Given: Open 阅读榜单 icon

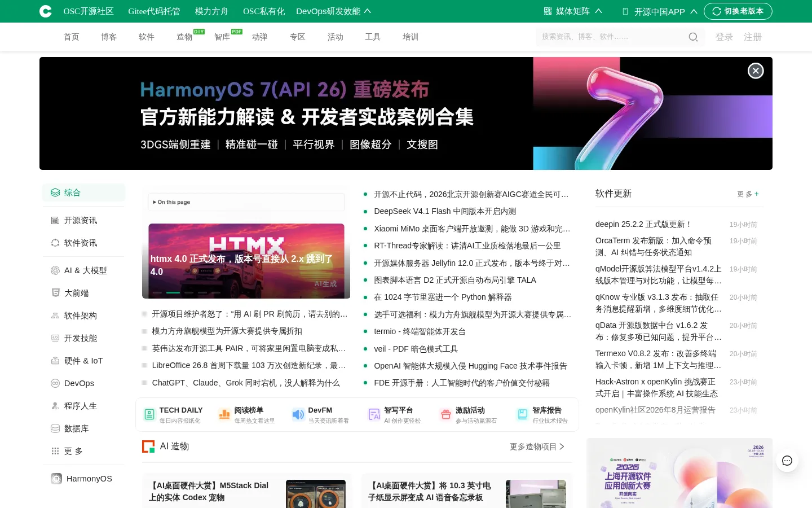Looking at the screenshot, I should coord(224,414).
